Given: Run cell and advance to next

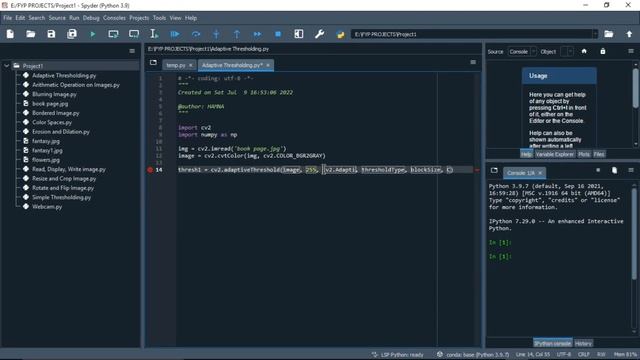Looking at the screenshot, I should pos(134,34).
